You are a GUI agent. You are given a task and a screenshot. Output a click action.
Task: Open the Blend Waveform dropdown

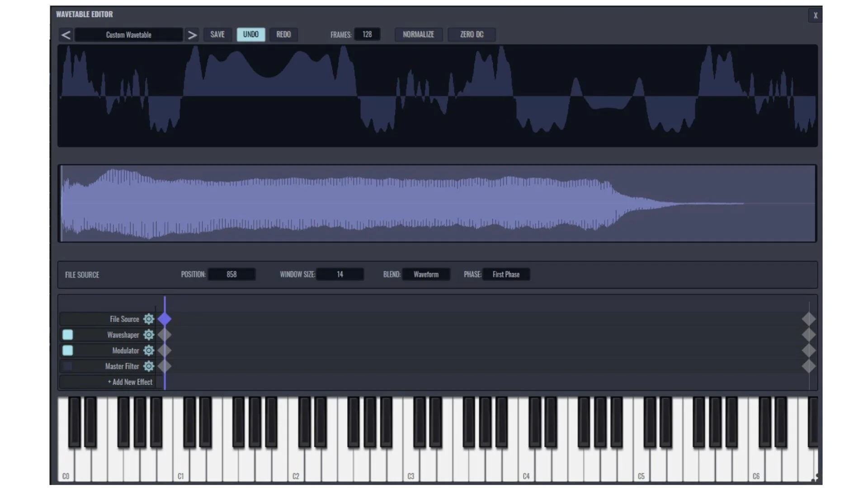pos(426,274)
